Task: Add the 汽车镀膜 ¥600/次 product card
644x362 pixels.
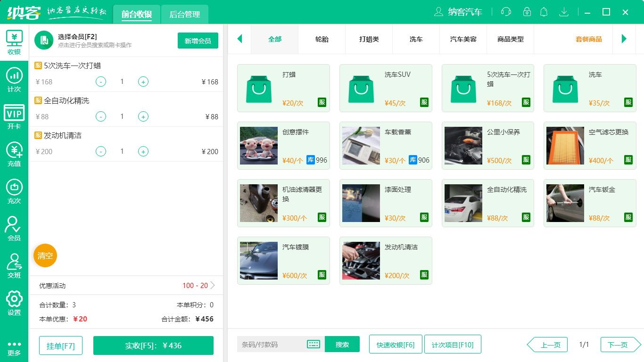Action: pyautogui.click(x=283, y=261)
